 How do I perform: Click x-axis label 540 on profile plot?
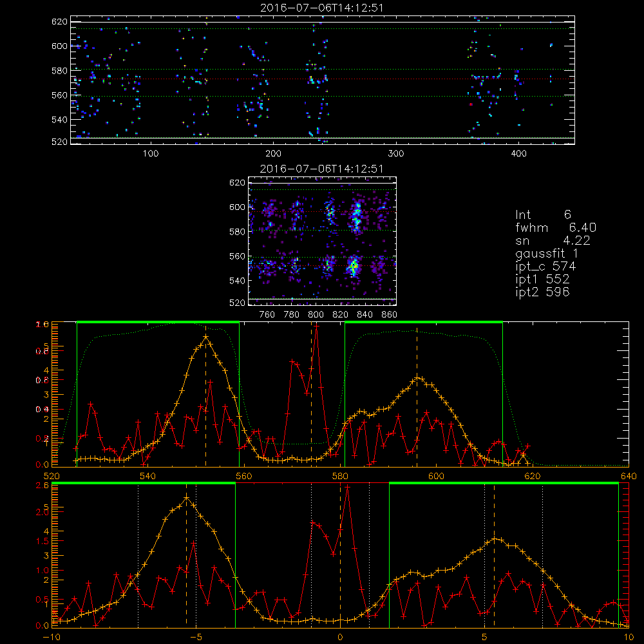[x=148, y=476]
